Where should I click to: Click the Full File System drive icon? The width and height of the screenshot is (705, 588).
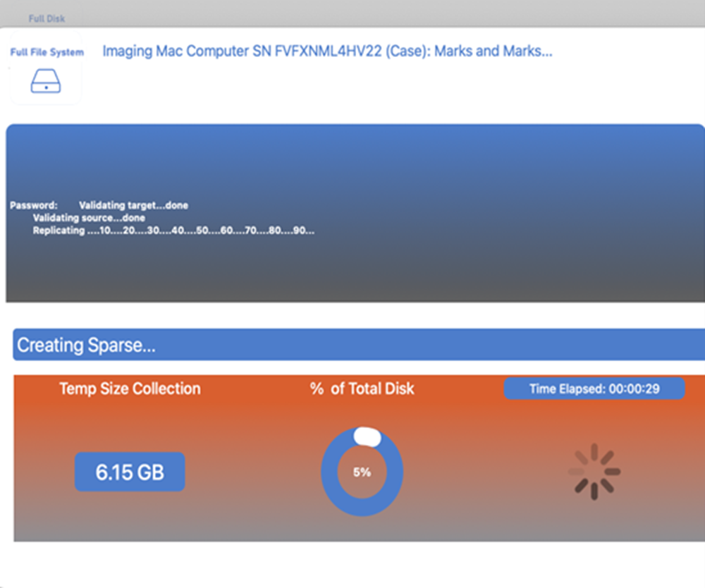(46, 82)
